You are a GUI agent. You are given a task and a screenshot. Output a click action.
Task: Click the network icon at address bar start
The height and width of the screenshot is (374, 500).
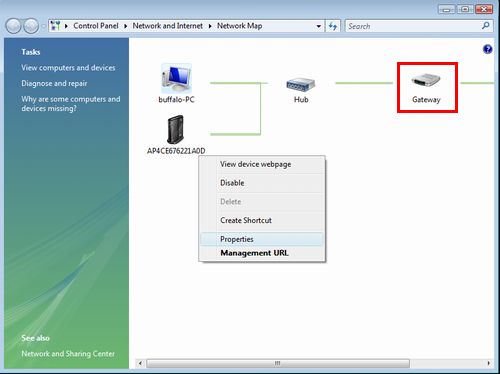55,26
